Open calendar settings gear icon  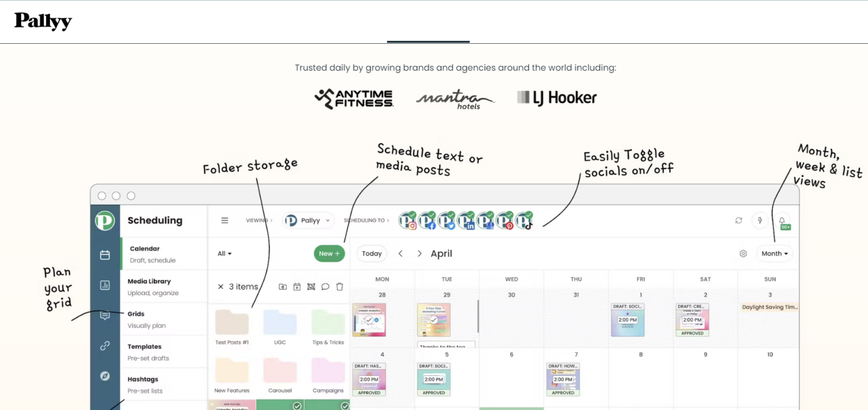743,254
